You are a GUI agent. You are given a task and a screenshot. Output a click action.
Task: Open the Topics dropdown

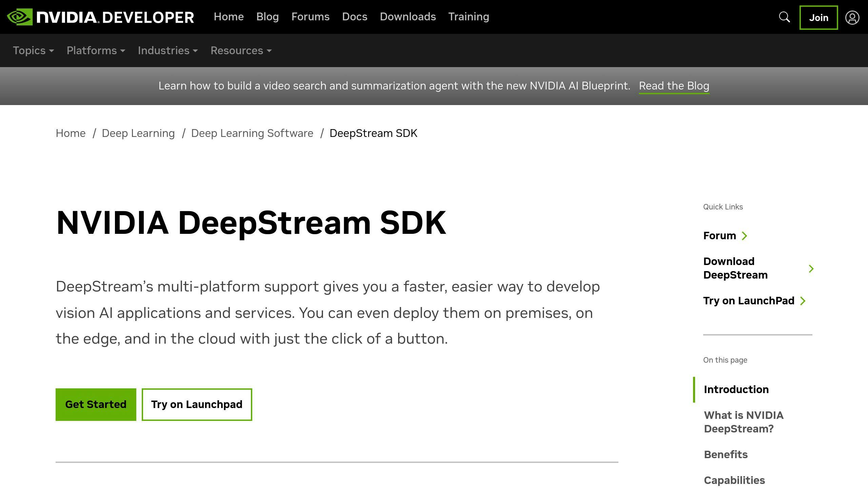tap(33, 50)
